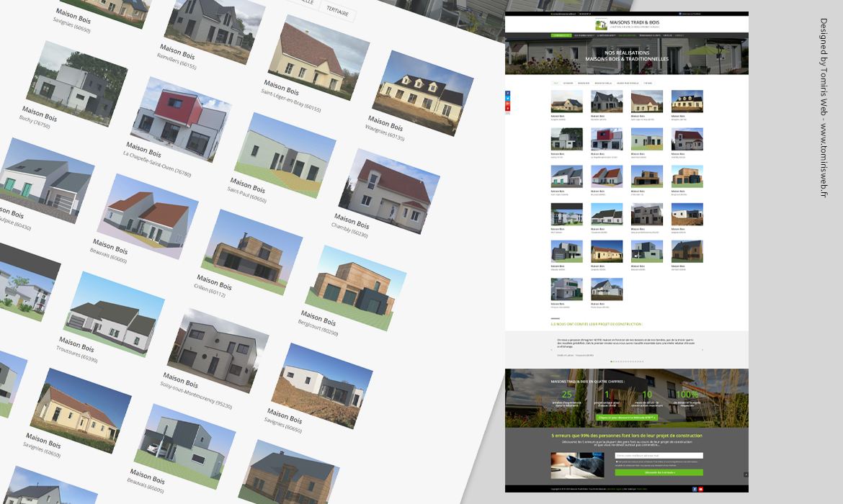The height and width of the screenshot is (504, 843).
Task: Select 'Extension' filter tab above the gallery
Action: pyautogui.click(x=568, y=84)
